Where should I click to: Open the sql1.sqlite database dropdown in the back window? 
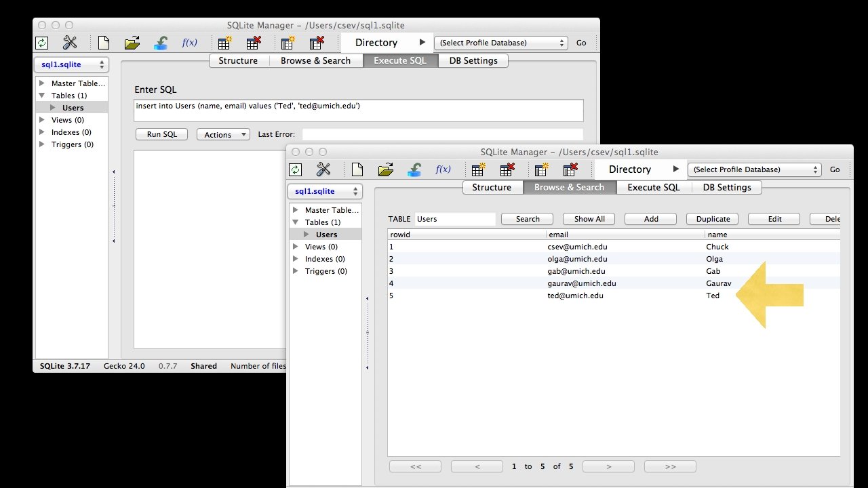pos(71,64)
